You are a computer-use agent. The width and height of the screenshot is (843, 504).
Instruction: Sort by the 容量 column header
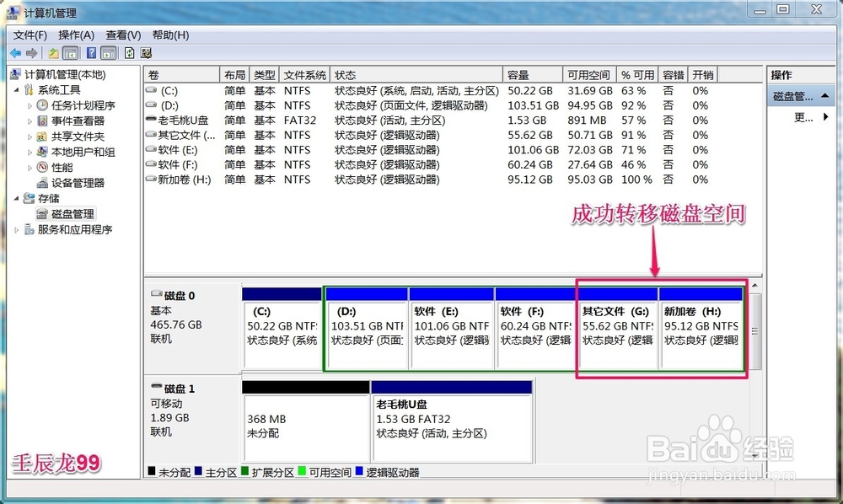[533, 75]
